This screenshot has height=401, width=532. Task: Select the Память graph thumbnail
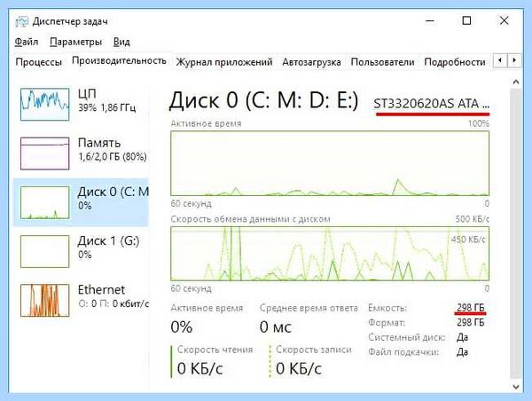pyautogui.click(x=45, y=153)
